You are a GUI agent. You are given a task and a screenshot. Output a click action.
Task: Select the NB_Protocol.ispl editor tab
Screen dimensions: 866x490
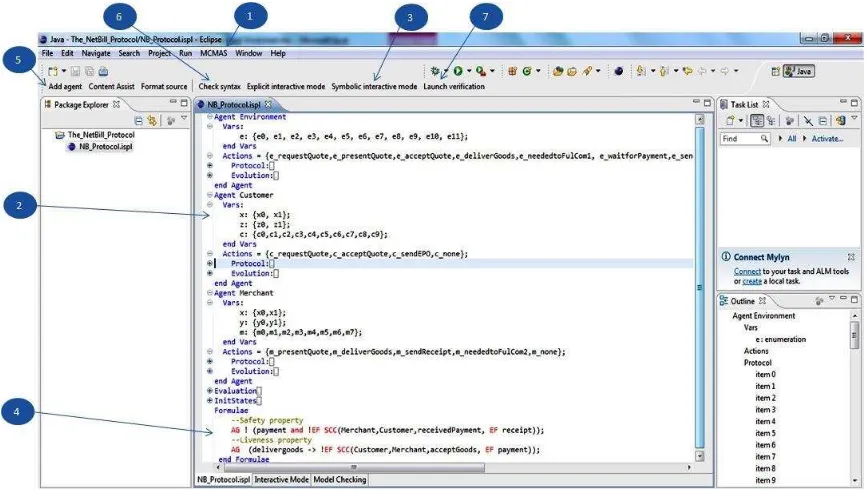click(x=235, y=104)
